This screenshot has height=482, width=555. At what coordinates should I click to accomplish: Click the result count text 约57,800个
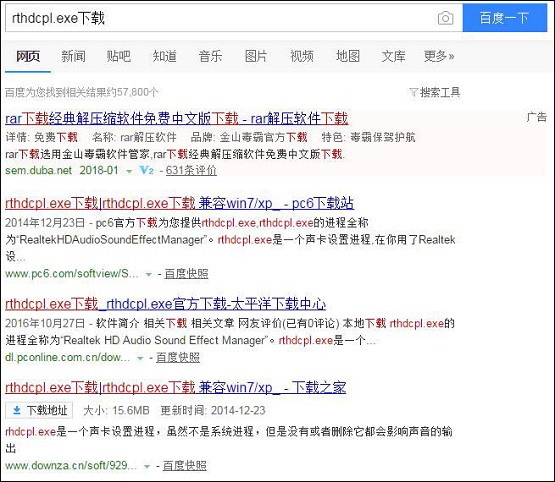132,92
